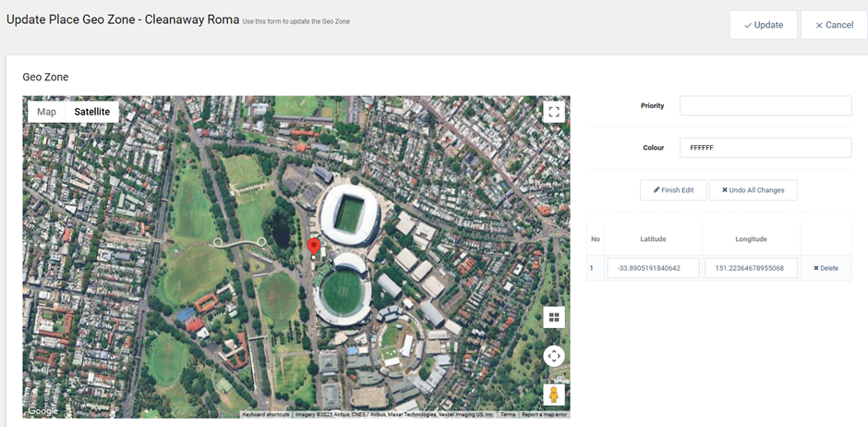
Task: Switch map to Satellite view
Action: tap(92, 112)
